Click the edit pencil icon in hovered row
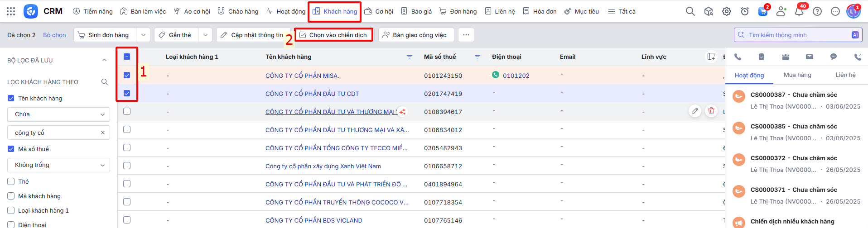 point(694,111)
